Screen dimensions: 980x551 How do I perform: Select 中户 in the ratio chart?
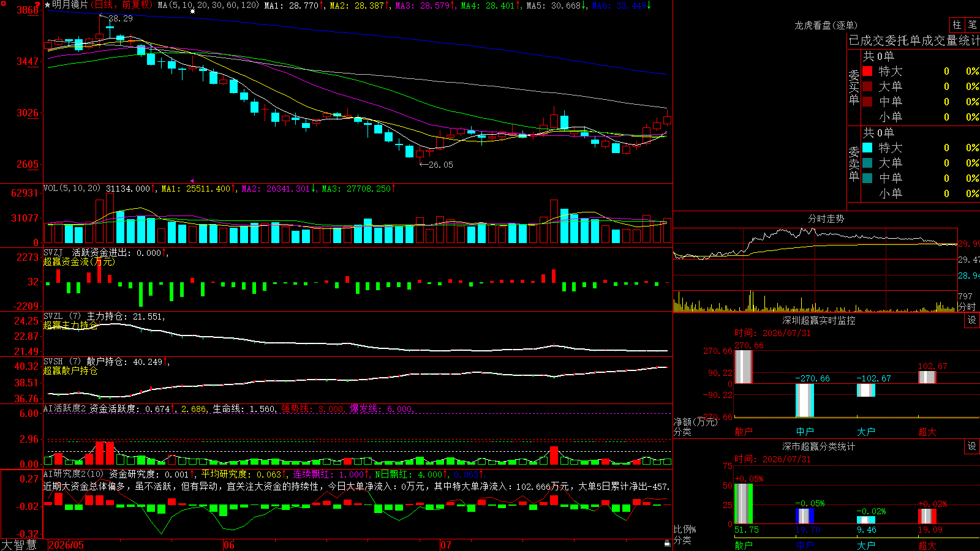pyautogui.click(x=805, y=545)
